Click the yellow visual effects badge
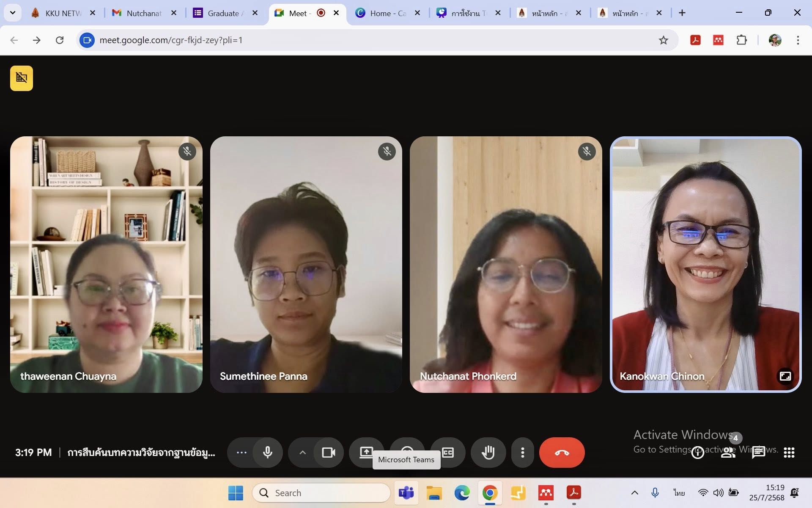 pyautogui.click(x=22, y=78)
